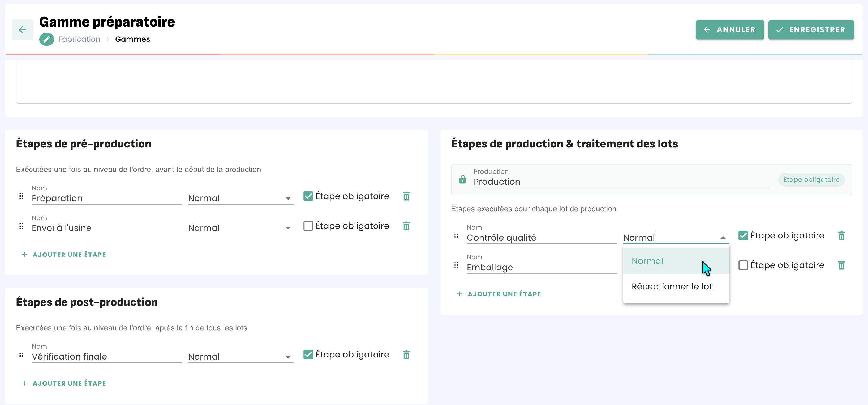This screenshot has height=405, width=868.
Task: Click the back arrow icon beside title
Action: (22, 30)
